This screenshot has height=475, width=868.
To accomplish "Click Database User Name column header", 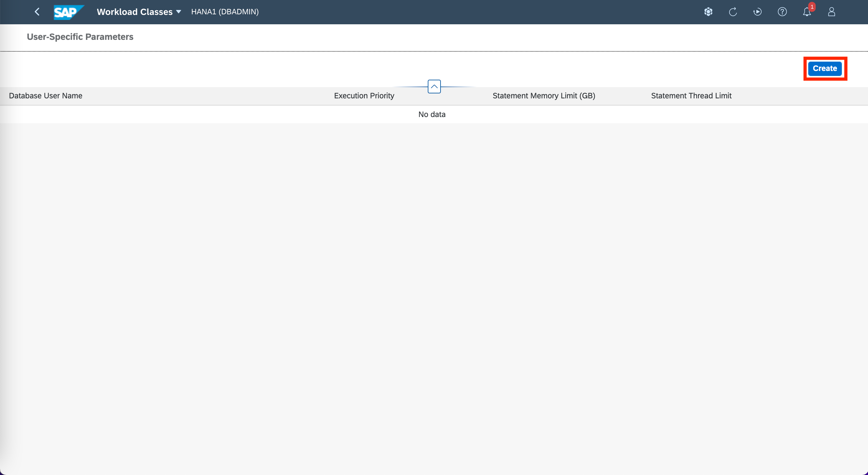I will pyautogui.click(x=45, y=96).
